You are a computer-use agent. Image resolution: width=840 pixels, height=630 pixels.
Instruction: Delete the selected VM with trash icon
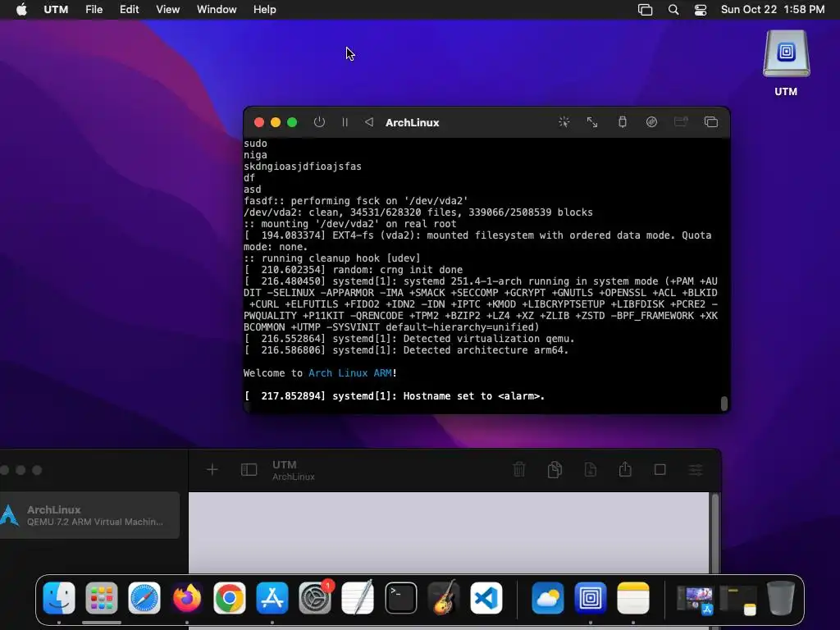pyautogui.click(x=519, y=470)
